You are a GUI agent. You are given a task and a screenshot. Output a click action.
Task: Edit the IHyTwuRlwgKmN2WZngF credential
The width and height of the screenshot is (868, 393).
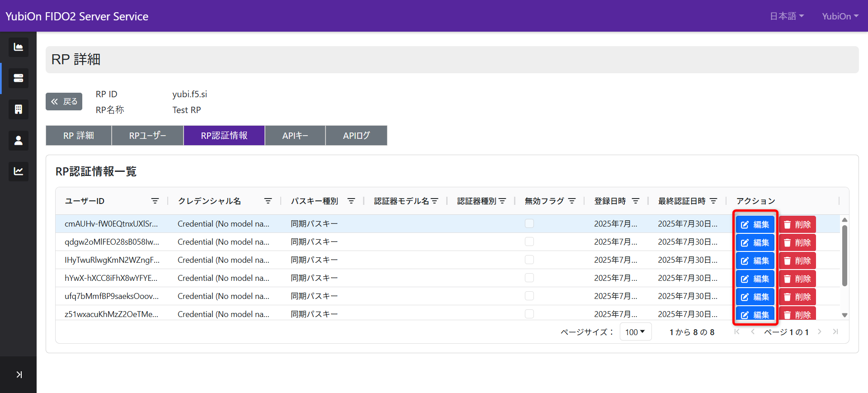click(x=755, y=260)
